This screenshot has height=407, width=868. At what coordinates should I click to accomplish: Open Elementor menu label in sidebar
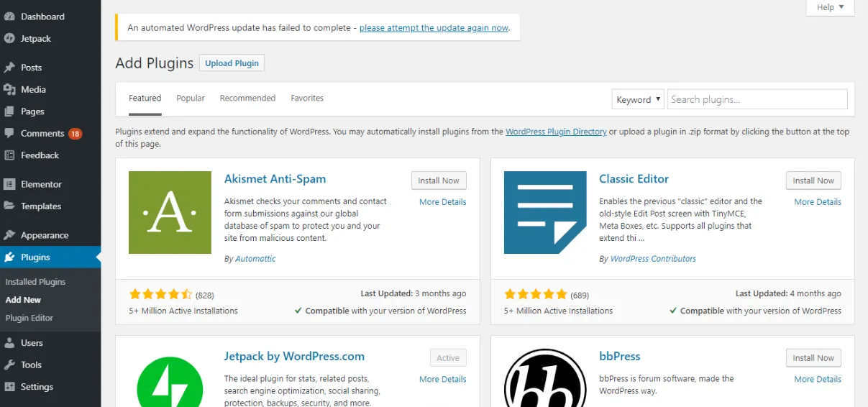point(41,184)
